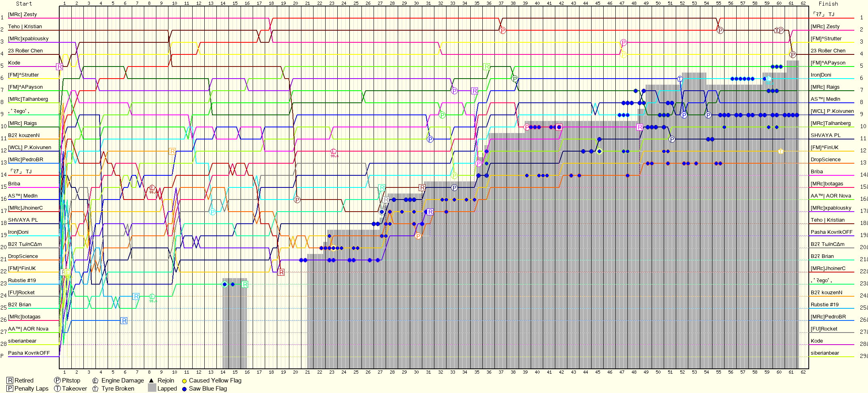Select starting driver 'Pasha KovrikOFF'
The width and height of the screenshot is (868, 393).
click(29, 353)
